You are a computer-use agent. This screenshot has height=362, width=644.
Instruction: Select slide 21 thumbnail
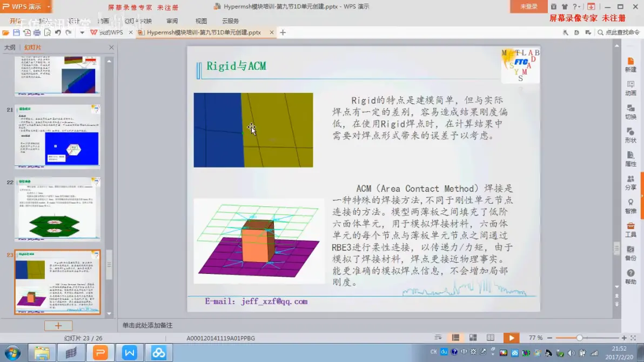[x=57, y=136]
